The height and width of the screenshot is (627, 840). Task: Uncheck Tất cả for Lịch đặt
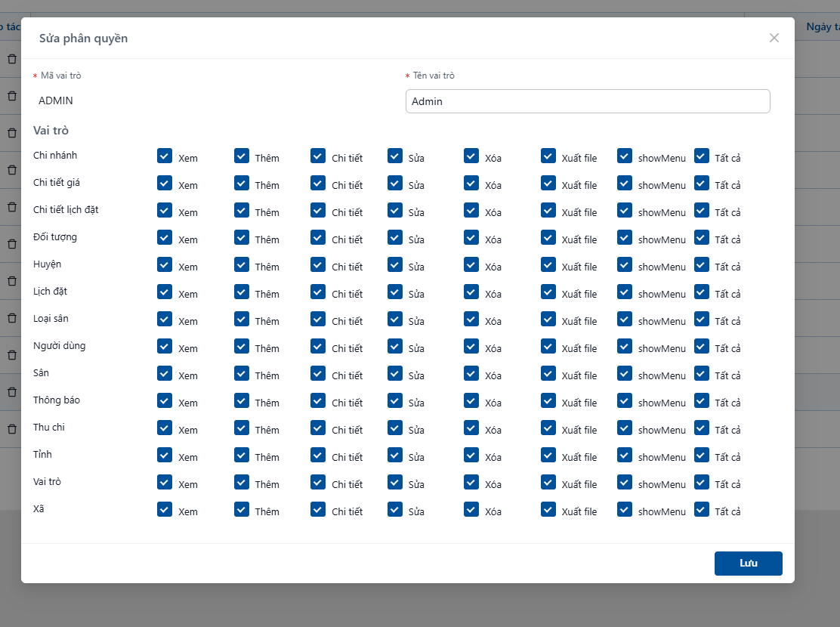[701, 292]
